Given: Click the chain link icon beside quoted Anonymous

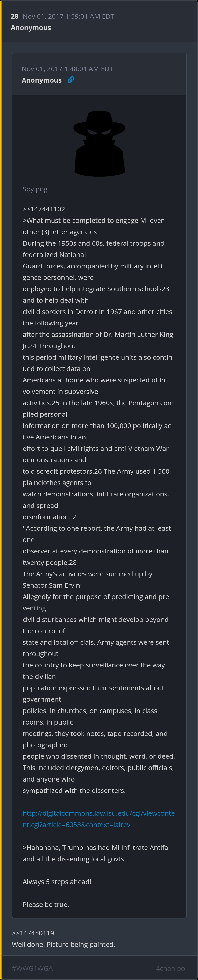Looking at the screenshot, I should click(71, 80).
